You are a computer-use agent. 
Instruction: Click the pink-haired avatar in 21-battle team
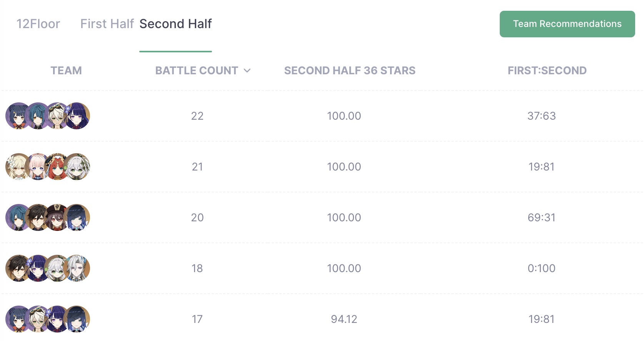(38, 167)
